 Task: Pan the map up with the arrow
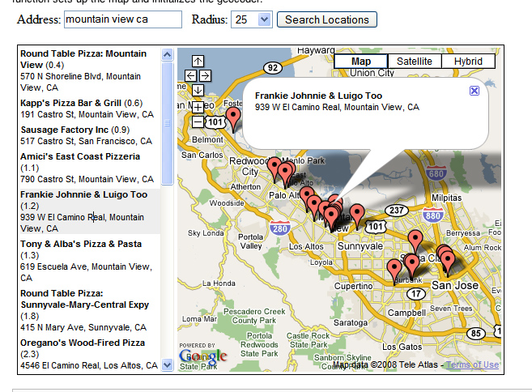pyautogui.click(x=198, y=61)
